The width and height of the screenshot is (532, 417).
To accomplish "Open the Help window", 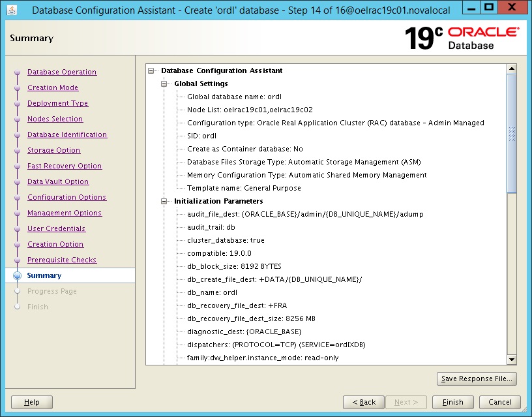I will (31, 402).
